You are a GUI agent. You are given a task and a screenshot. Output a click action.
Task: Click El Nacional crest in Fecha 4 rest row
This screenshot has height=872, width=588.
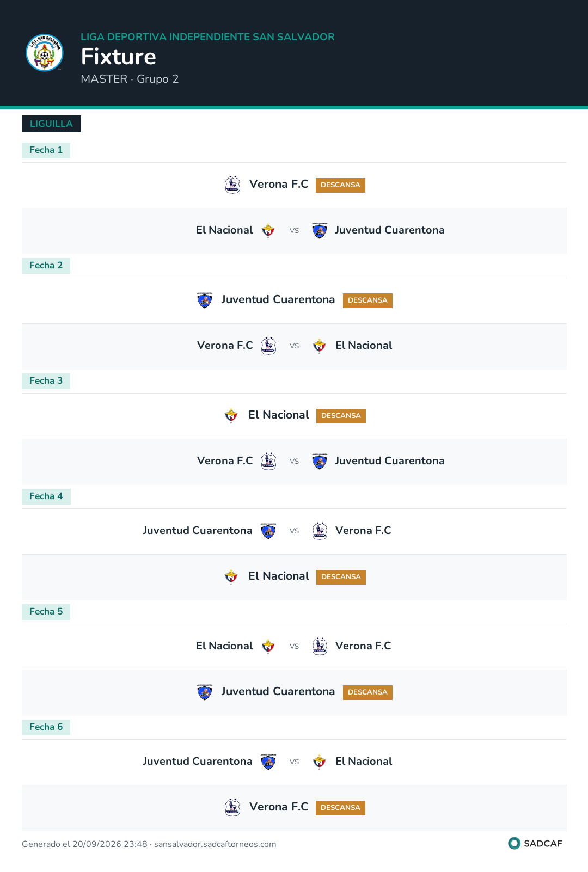(x=231, y=576)
